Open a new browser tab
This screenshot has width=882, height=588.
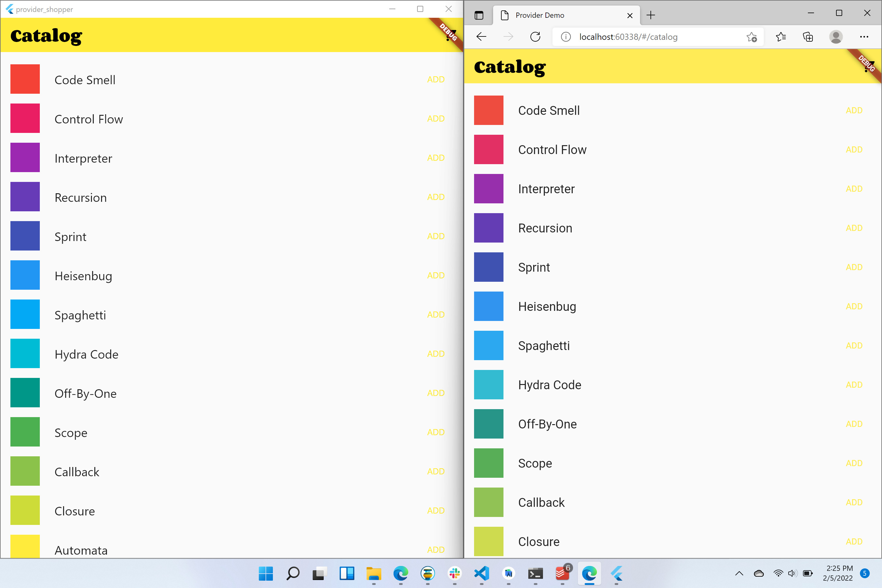pyautogui.click(x=651, y=15)
